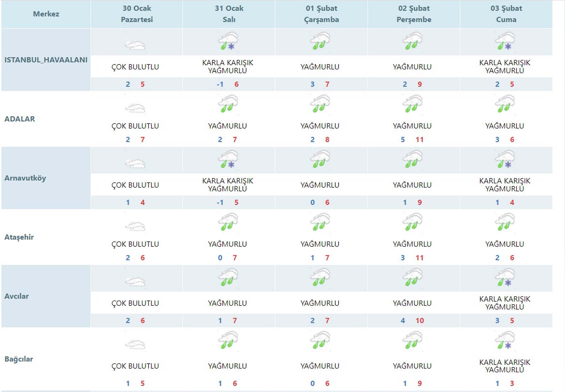
Task: Click Istanbul Havaalani 31 Ocak minimum temperature -1
Action: [x=220, y=84]
